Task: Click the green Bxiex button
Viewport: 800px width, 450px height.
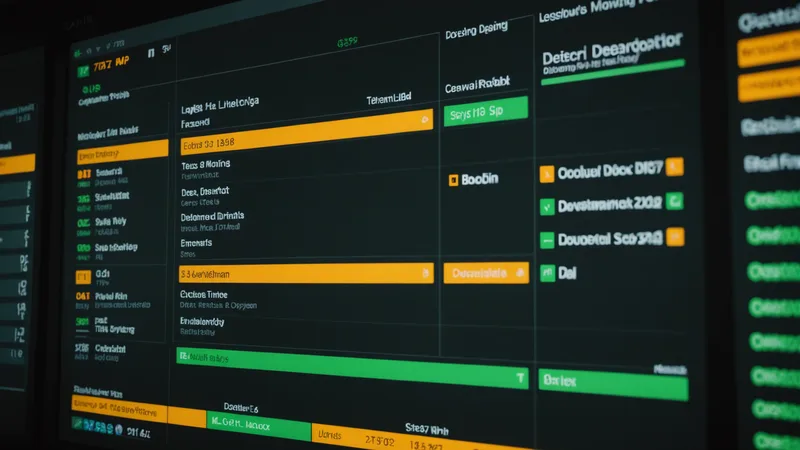Action: 613,384
